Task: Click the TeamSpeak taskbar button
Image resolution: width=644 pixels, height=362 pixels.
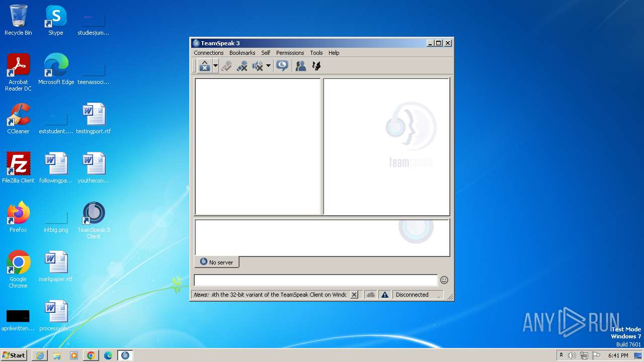Action: 125,355
